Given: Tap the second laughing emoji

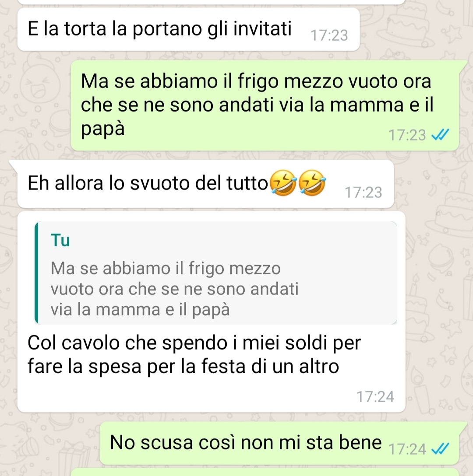Looking at the screenshot, I should coord(311,183).
